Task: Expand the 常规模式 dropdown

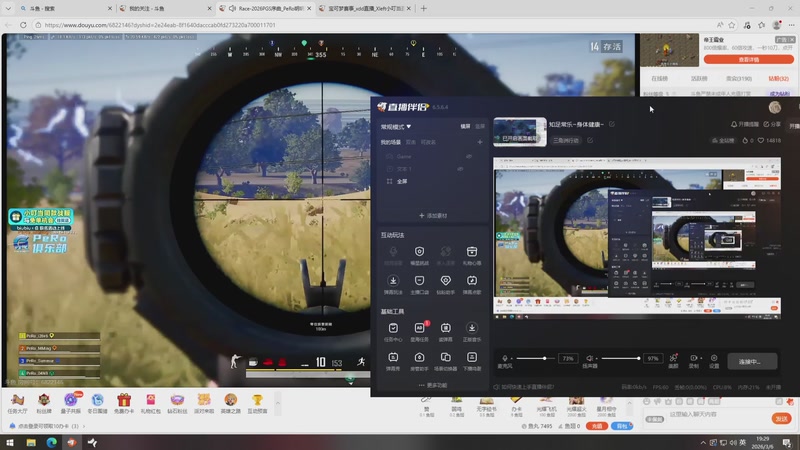Action: coord(396,127)
